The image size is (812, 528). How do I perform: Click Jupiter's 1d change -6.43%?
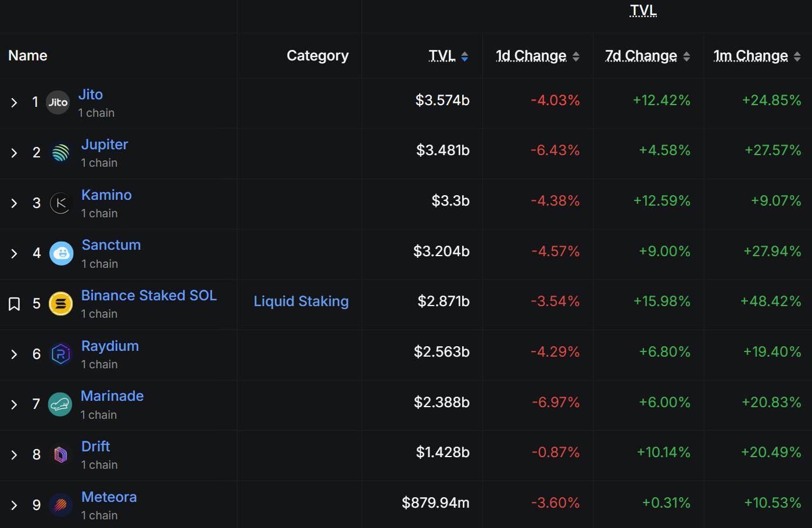pyautogui.click(x=555, y=150)
